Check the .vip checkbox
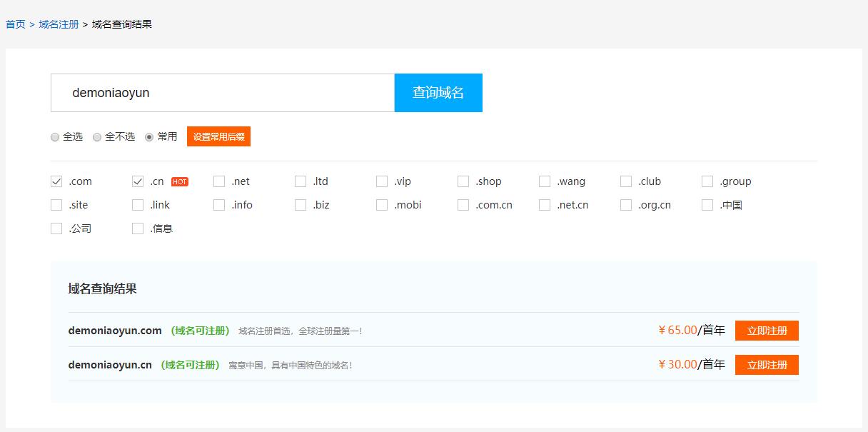The width and height of the screenshot is (868, 432). [382, 181]
